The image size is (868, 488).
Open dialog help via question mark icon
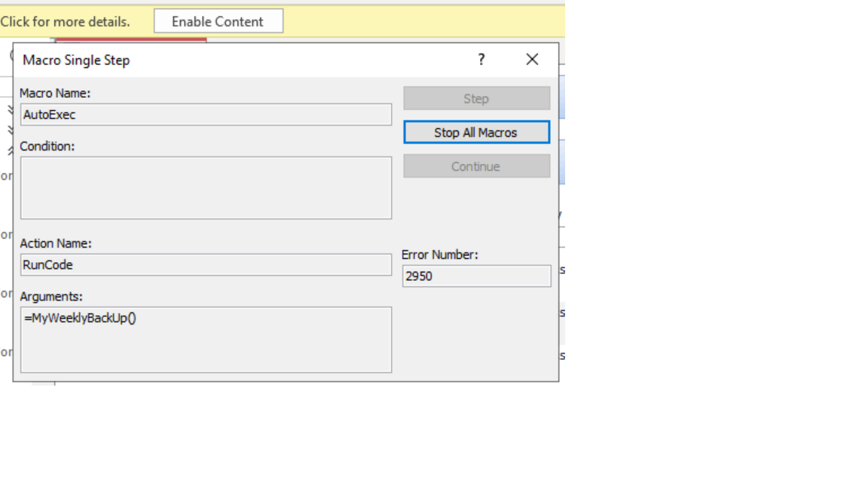point(481,60)
